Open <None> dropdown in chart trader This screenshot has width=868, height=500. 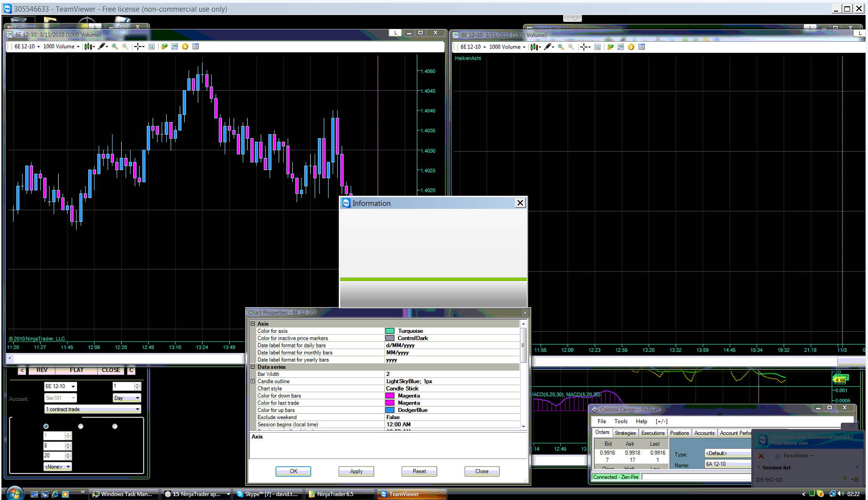tap(58, 467)
